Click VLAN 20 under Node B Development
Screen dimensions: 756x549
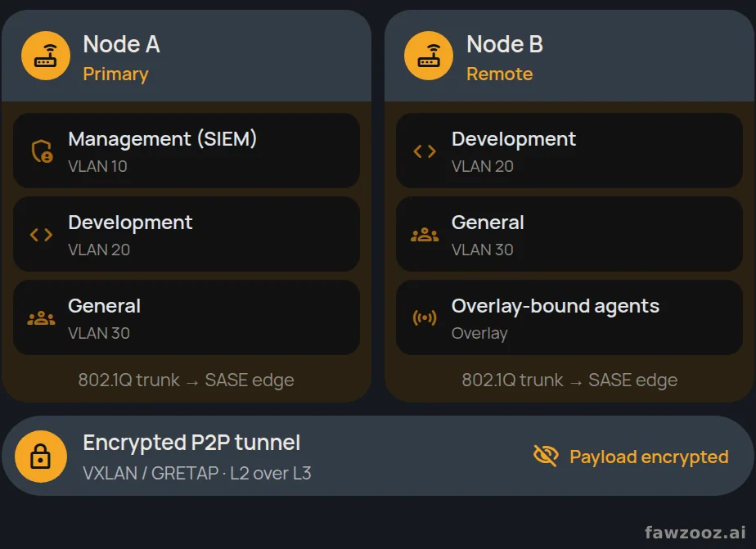pyautogui.click(x=483, y=166)
